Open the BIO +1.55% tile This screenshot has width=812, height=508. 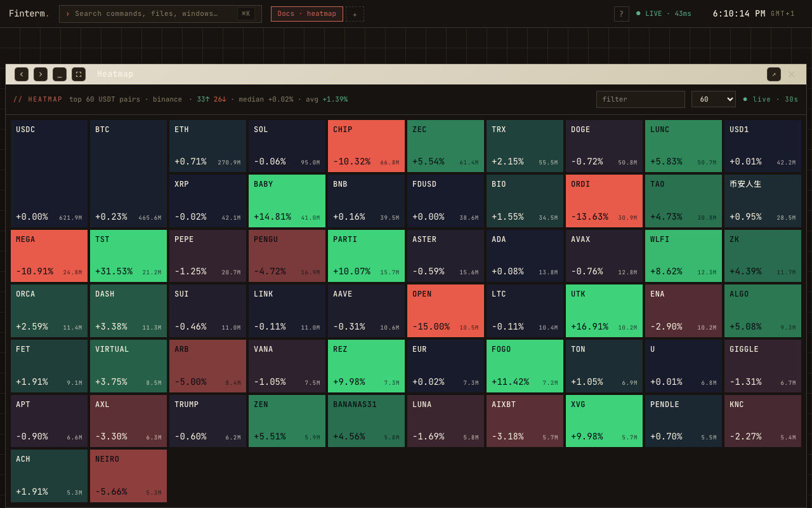[x=525, y=201]
